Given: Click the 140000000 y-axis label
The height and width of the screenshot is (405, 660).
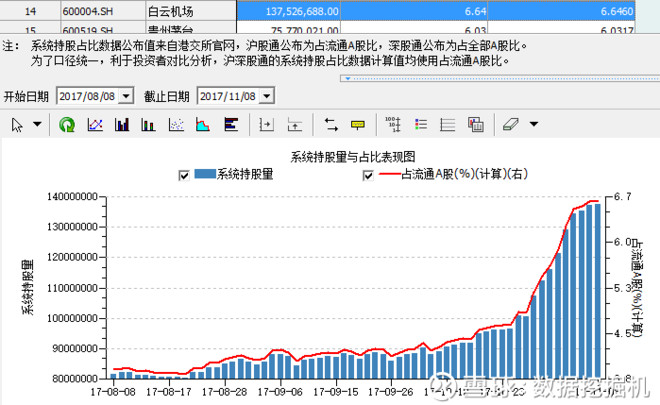Looking at the screenshot, I should coord(72,197).
